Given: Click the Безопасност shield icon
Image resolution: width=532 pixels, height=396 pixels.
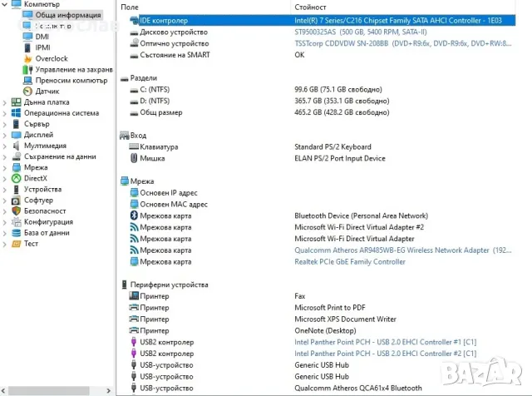Looking at the screenshot, I should 17,211.
